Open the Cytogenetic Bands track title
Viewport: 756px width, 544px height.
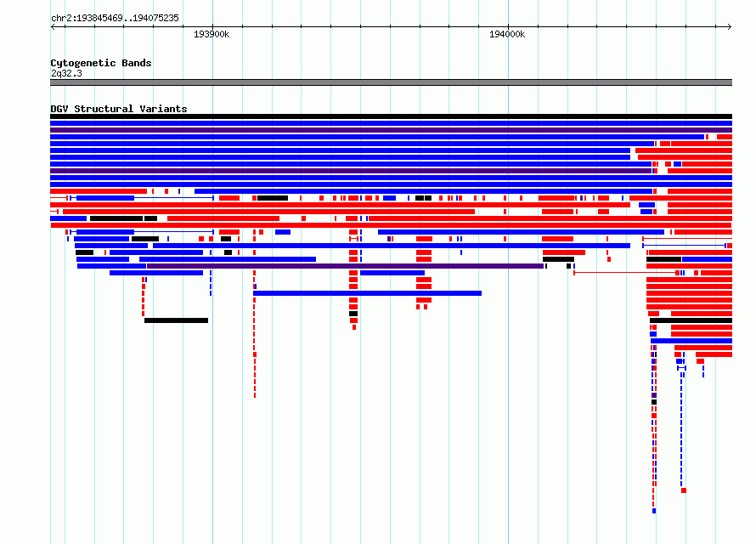101,63
